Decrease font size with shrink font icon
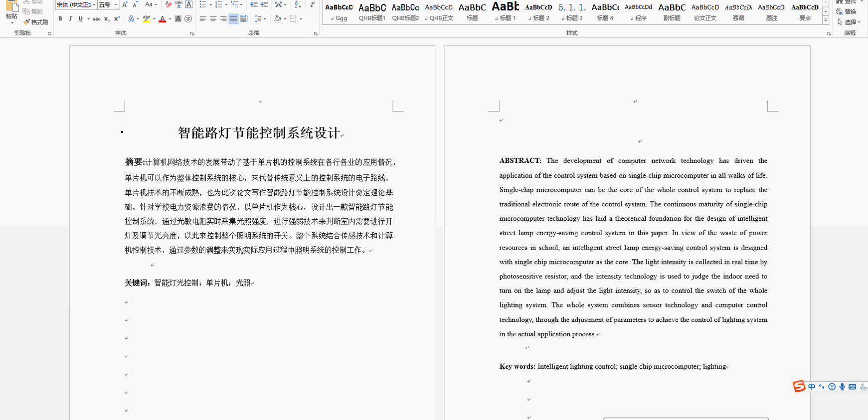The width and height of the screenshot is (868, 420). click(135, 4)
